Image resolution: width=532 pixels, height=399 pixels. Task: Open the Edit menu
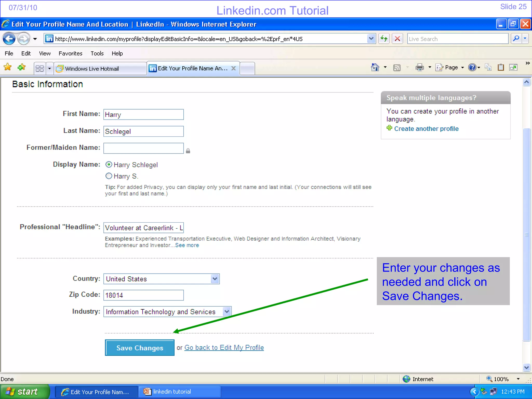pyautogui.click(x=26, y=54)
